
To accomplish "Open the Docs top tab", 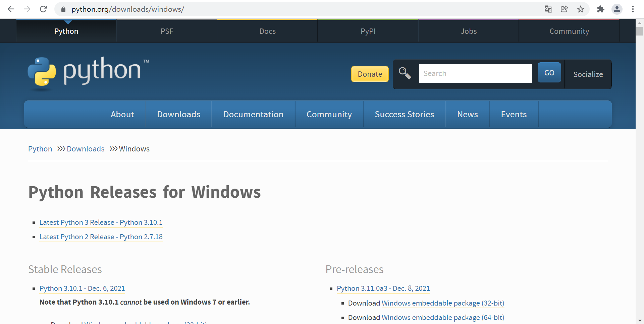I will [x=267, y=31].
